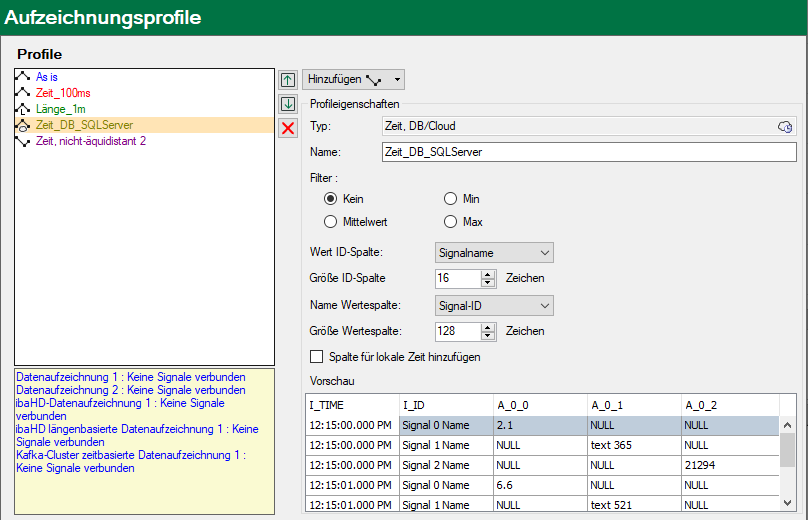
Task: Select the Kein filter radio button
Action: click(x=331, y=199)
